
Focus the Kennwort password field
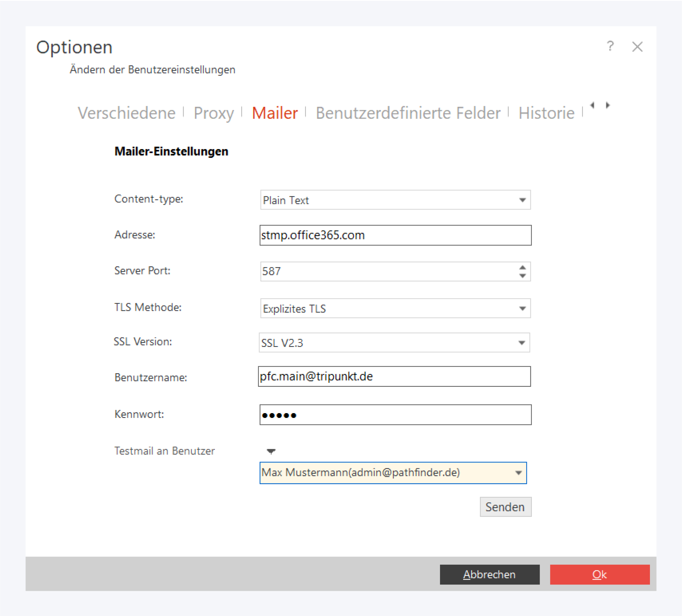tap(395, 415)
